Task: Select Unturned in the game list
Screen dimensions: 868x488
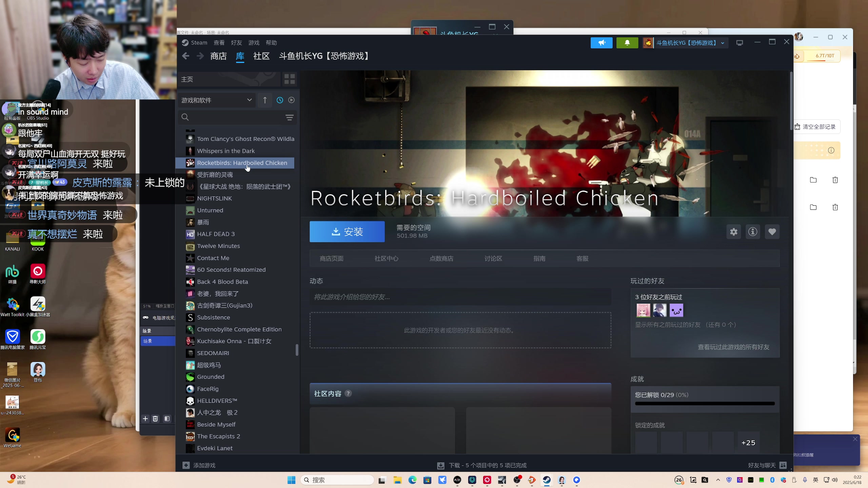Action: point(235,210)
